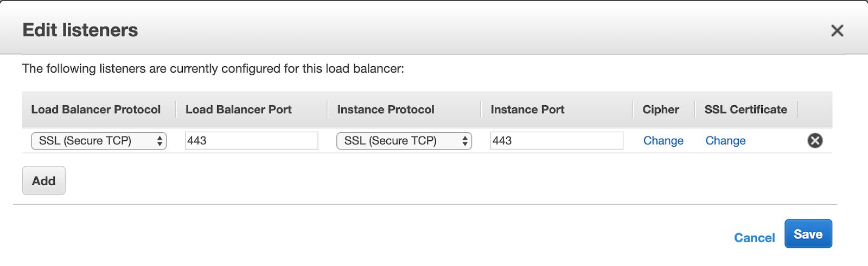The image size is (868, 266).
Task: Change the Cipher settings
Action: coord(663,141)
